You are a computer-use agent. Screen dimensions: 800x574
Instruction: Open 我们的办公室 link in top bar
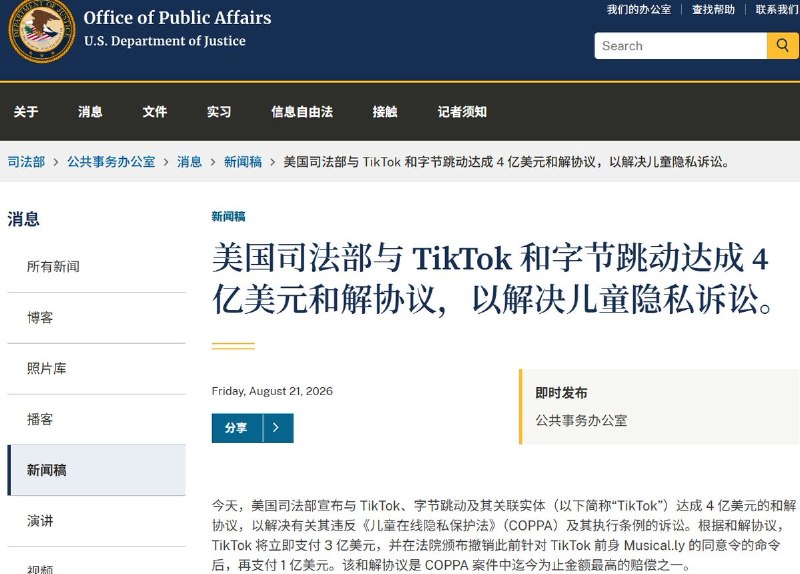639,9
